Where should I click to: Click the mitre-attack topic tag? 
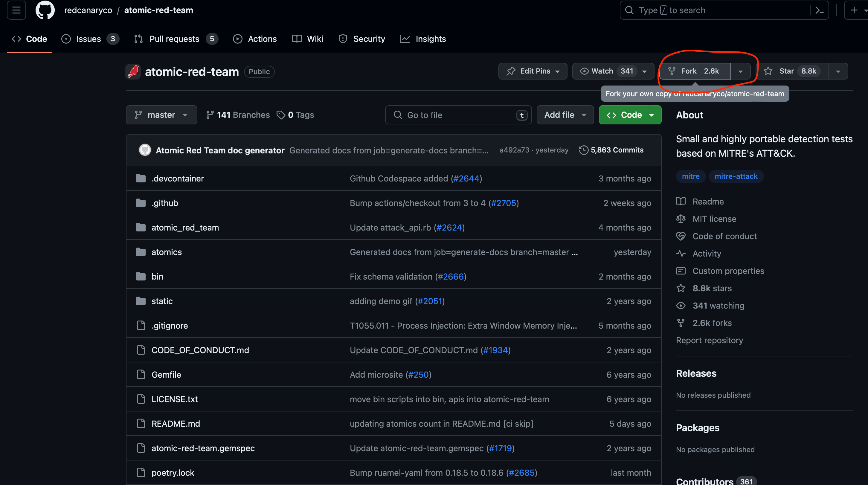[x=736, y=176]
